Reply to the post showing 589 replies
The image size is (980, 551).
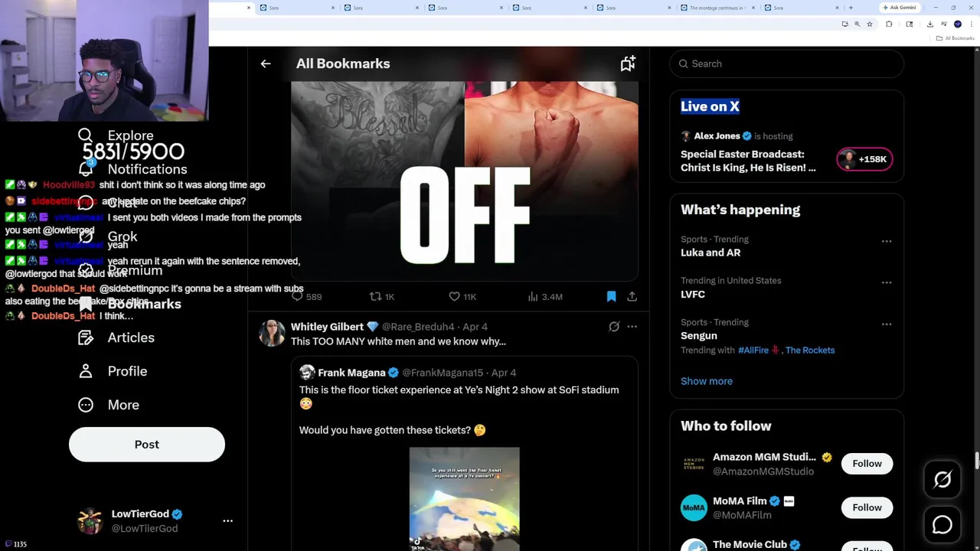(x=298, y=296)
